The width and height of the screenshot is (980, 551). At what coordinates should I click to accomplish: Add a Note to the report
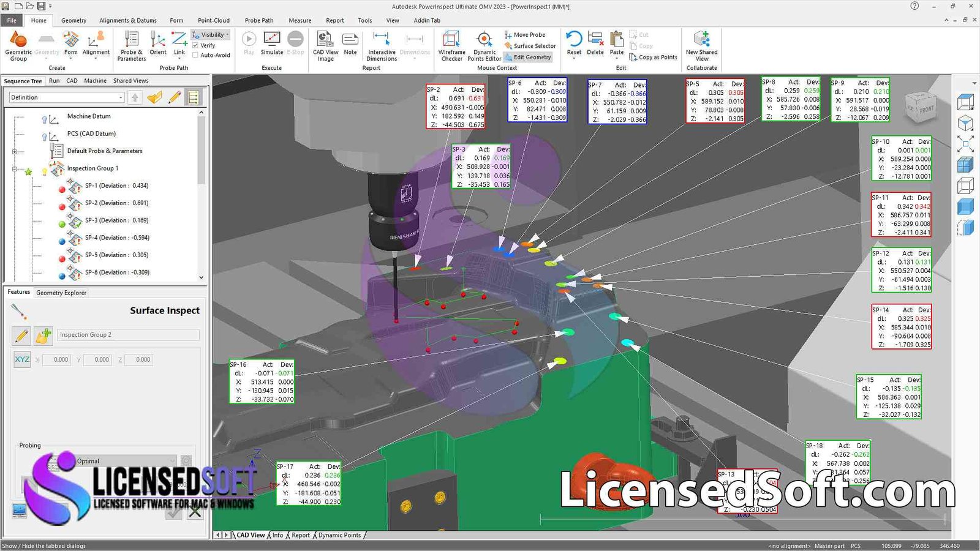click(x=350, y=44)
